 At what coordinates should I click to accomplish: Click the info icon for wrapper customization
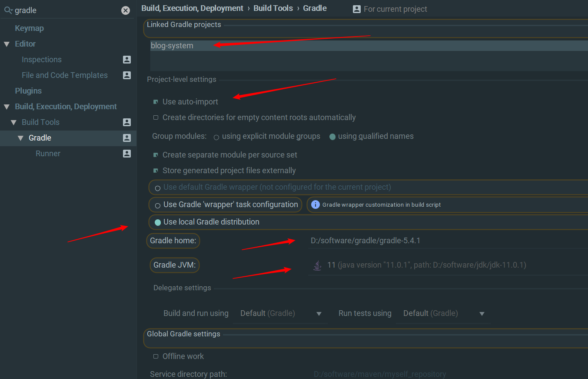316,205
